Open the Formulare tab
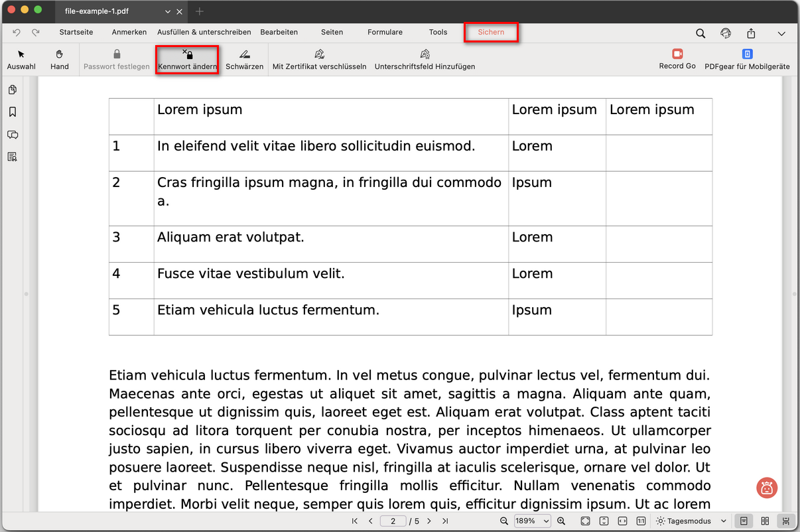This screenshot has height=532, width=800. click(x=385, y=32)
